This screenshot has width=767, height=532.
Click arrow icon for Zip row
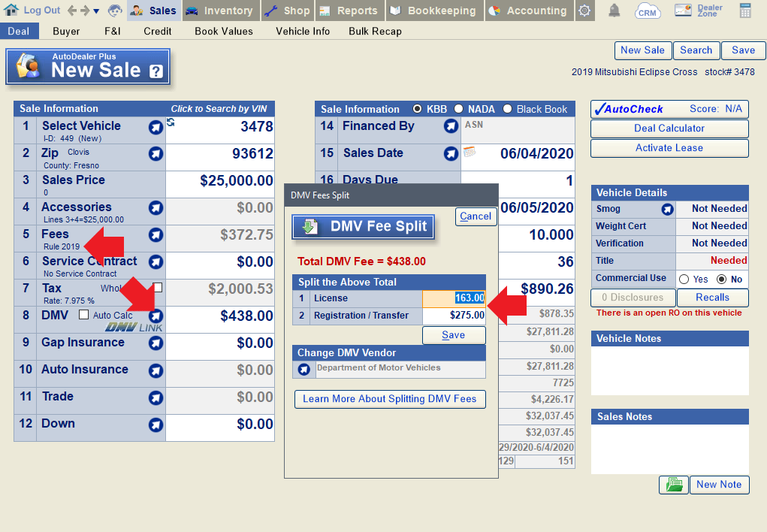coord(156,154)
